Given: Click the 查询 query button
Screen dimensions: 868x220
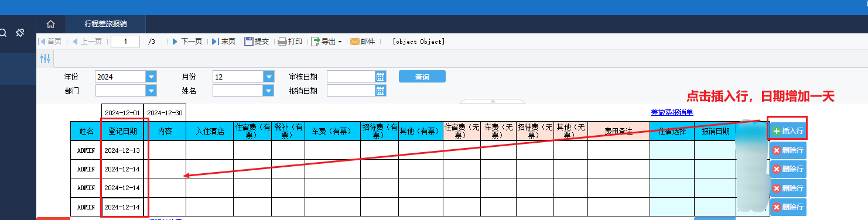Looking at the screenshot, I should (x=422, y=77).
